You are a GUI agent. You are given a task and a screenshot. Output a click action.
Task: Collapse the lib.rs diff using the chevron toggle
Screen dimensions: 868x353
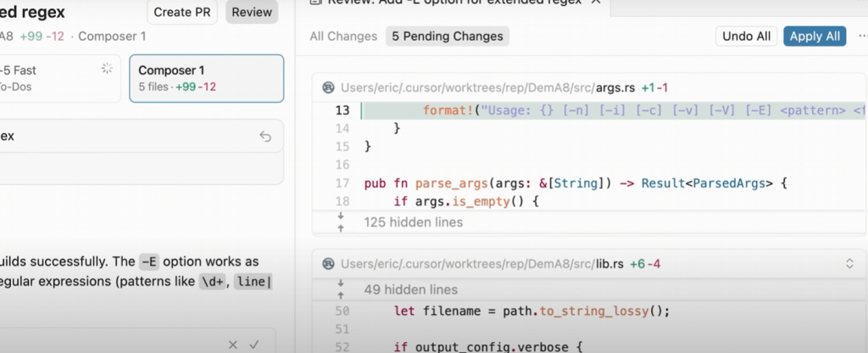[x=849, y=264]
